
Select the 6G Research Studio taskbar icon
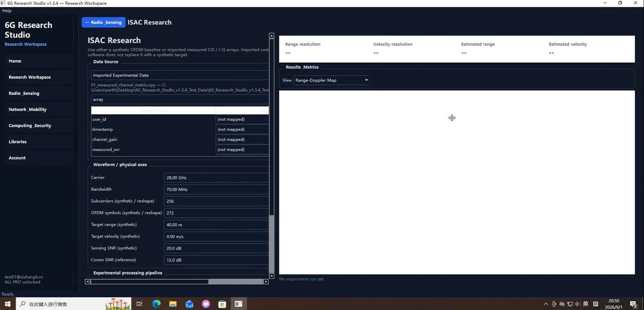point(238,304)
